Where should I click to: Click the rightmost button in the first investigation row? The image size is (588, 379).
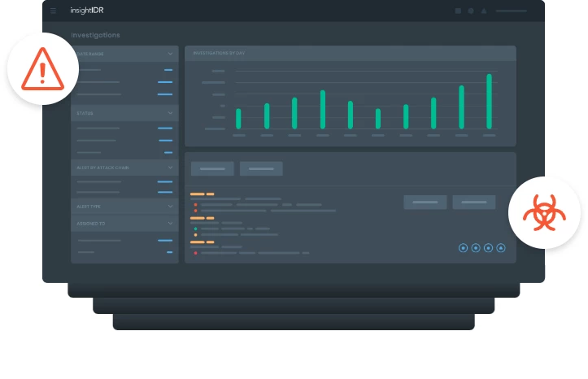(474, 202)
